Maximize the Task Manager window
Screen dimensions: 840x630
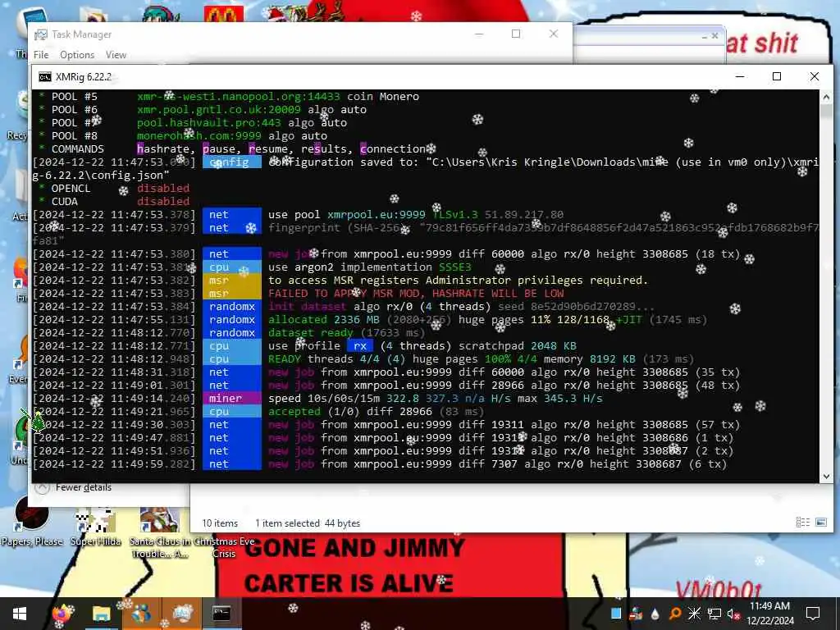516,34
